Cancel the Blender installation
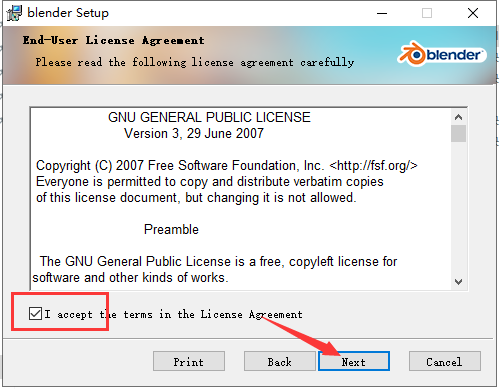Viewport: 499px width, 389px height. pos(445,361)
